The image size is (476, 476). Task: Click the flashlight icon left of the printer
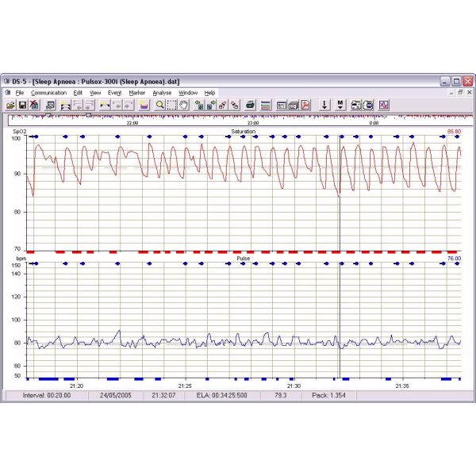pyautogui.click(x=235, y=106)
